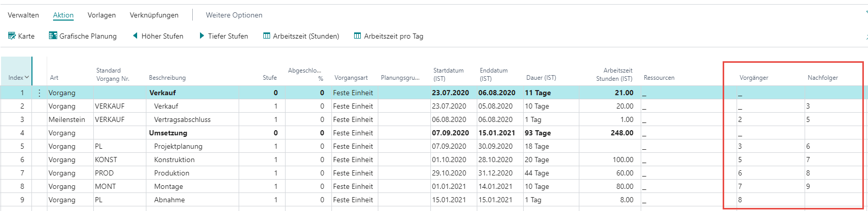The height and width of the screenshot is (211, 868).
Task: Click Tiefer Stufen to indent
Action: 228,36
